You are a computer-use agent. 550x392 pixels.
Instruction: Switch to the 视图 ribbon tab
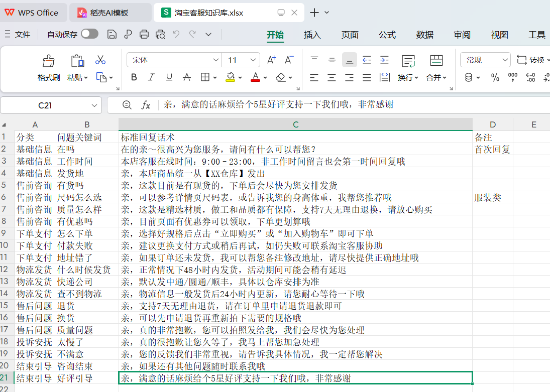tap(499, 35)
